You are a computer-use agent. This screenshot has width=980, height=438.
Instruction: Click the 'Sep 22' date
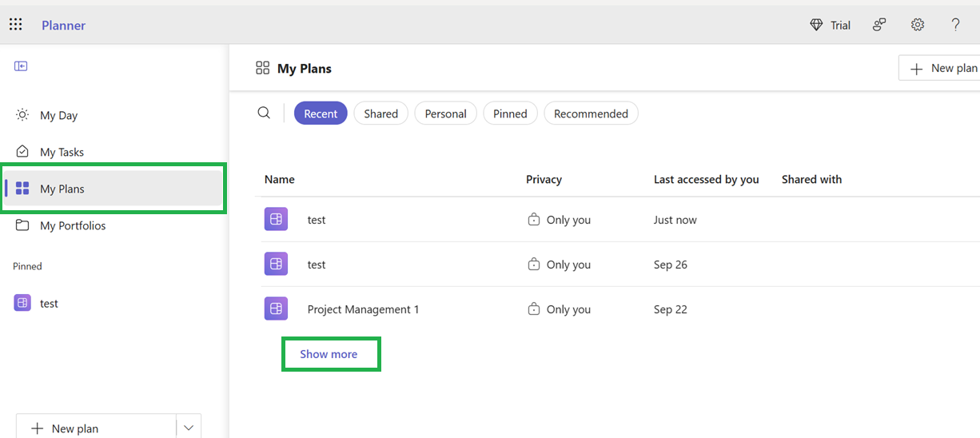pos(671,309)
